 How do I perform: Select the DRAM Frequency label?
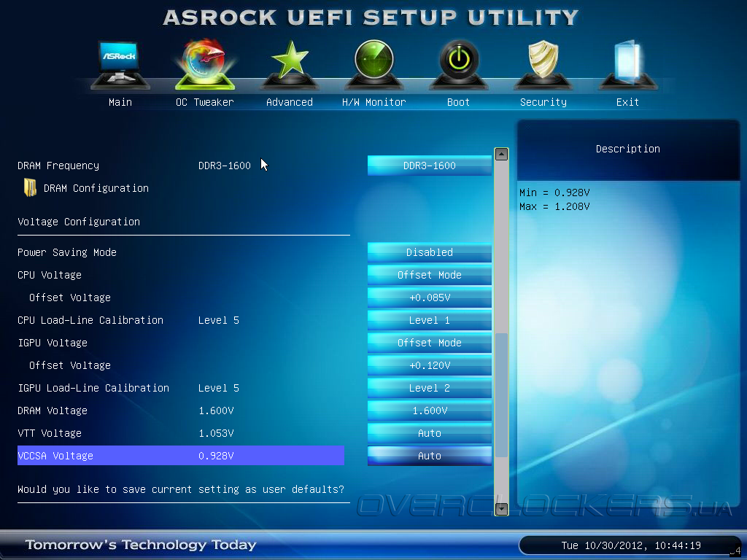(58, 166)
